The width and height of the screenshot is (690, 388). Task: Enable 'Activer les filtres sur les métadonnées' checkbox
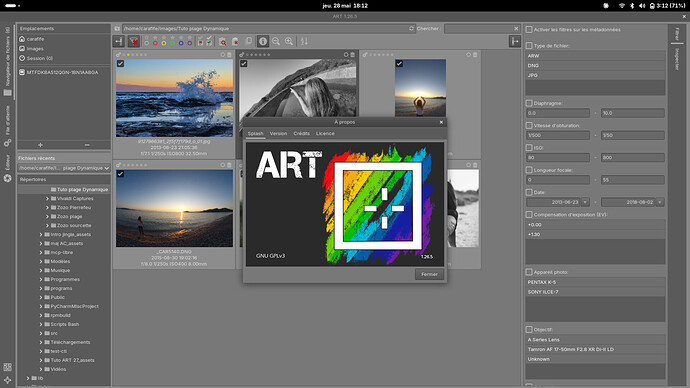(x=529, y=29)
